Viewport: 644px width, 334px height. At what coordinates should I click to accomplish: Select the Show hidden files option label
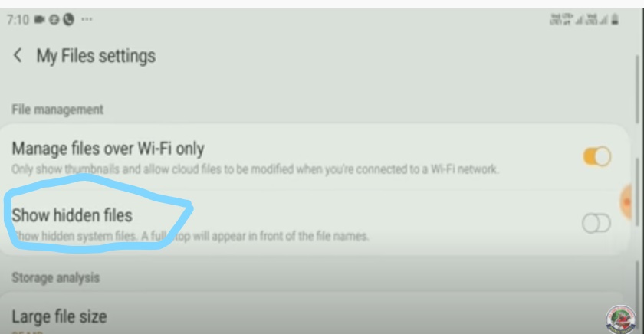point(72,215)
